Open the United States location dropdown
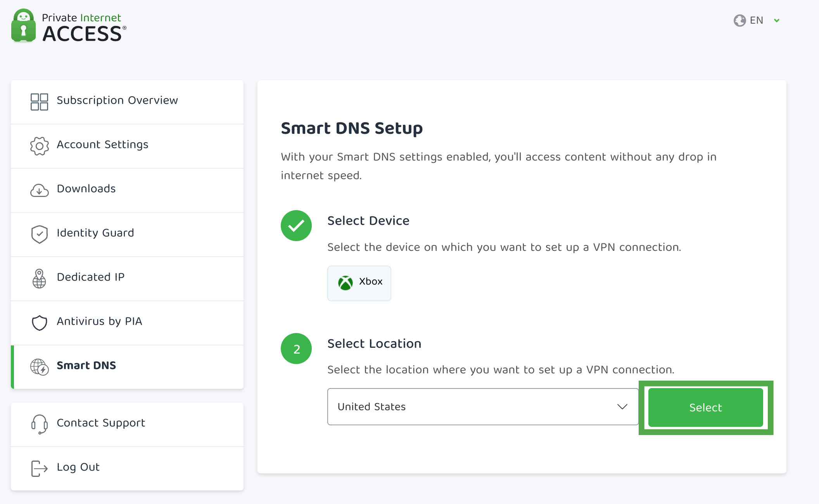819x504 pixels. (483, 407)
